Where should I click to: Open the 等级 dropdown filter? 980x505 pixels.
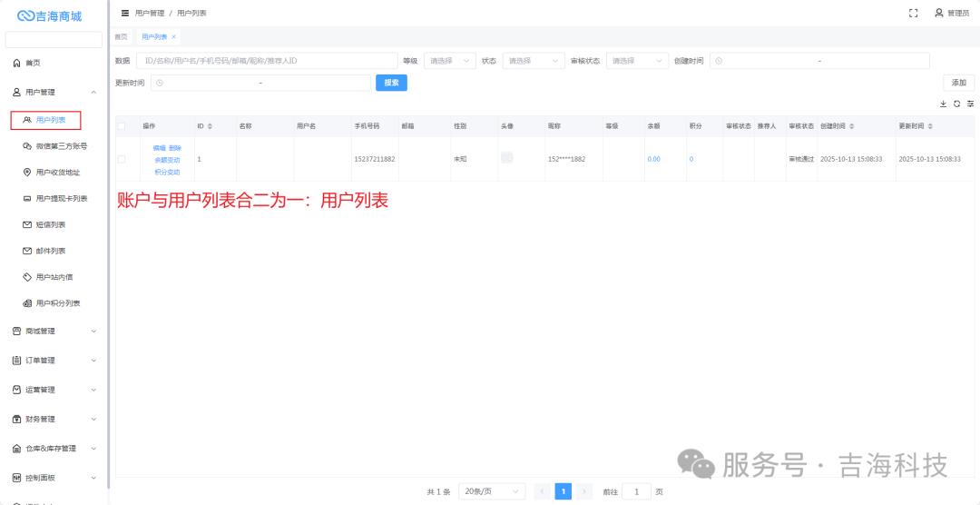[x=449, y=61]
